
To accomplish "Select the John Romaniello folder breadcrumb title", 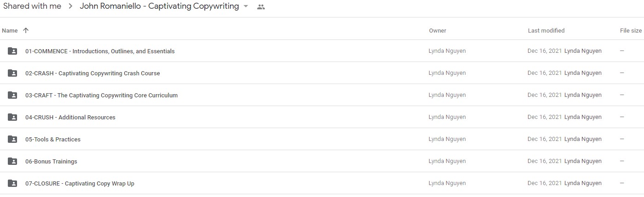I will pos(159,6).
